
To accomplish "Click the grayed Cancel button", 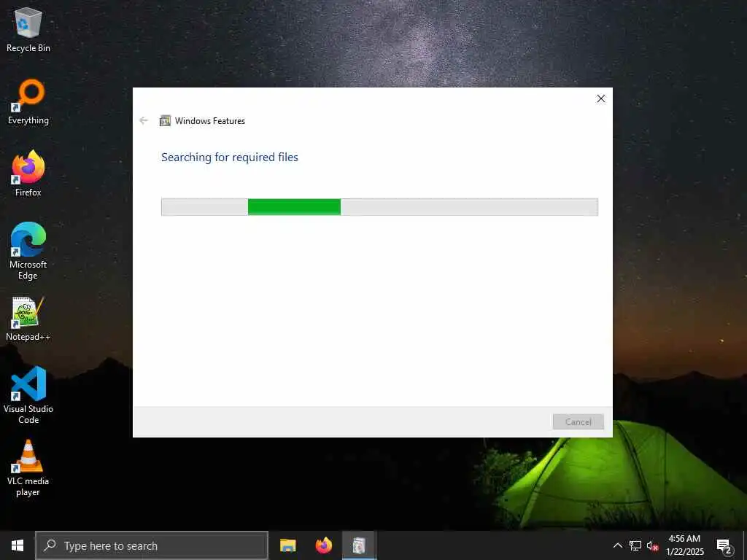I will 578,422.
